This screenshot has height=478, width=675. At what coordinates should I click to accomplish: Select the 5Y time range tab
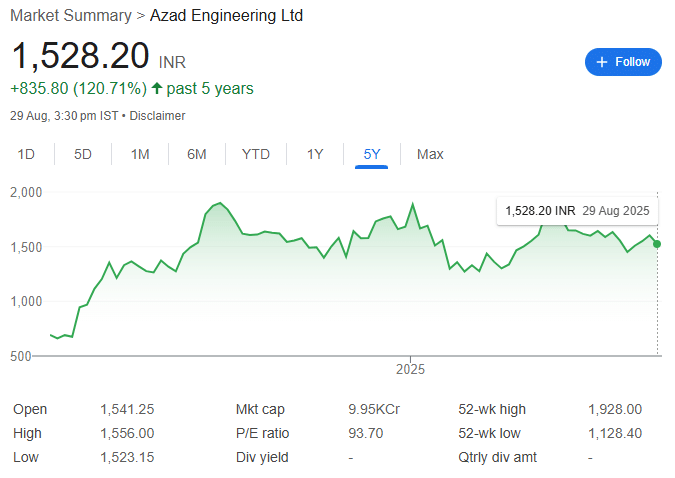pyautogui.click(x=372, y=154)
